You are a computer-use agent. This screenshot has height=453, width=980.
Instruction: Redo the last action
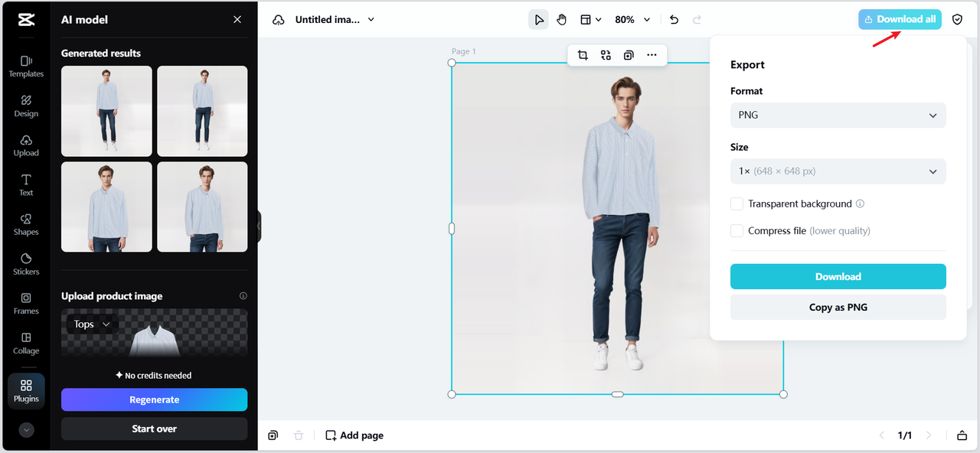(x=697, y=20)
